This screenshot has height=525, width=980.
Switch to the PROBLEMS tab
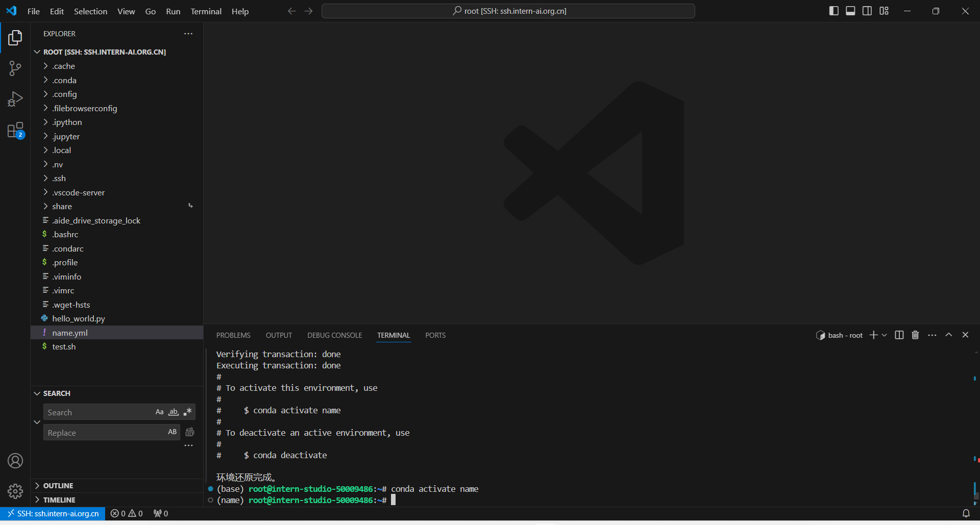coord(233,335)
